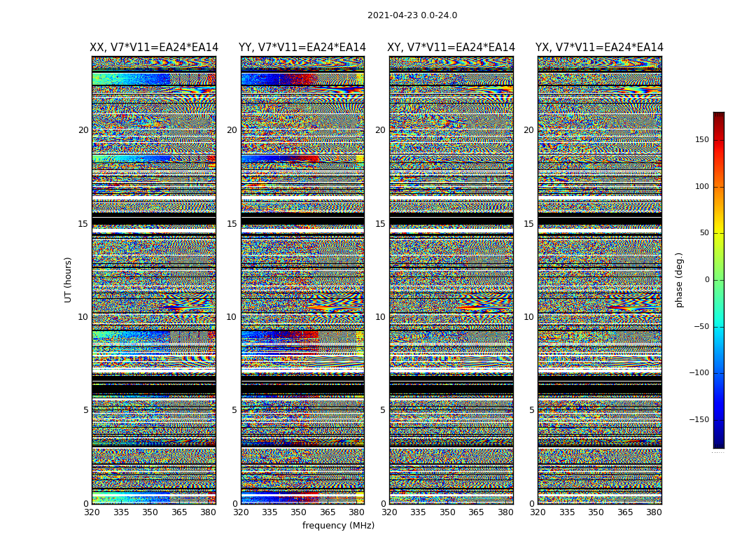Click the frequency (MHz) axis label

338,525
